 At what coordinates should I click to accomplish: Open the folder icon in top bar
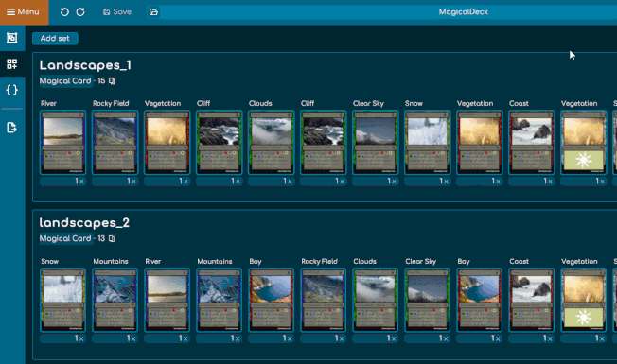pyautogui.click(x=153, y=12)
